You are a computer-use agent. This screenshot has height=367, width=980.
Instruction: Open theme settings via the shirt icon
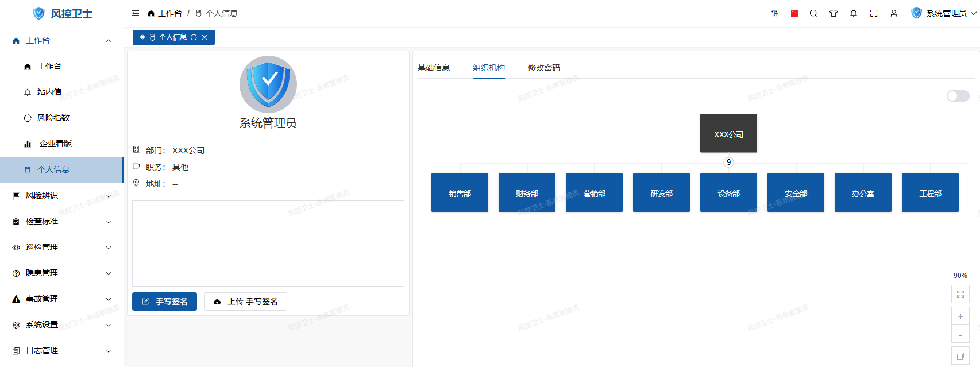coord(834,13)
